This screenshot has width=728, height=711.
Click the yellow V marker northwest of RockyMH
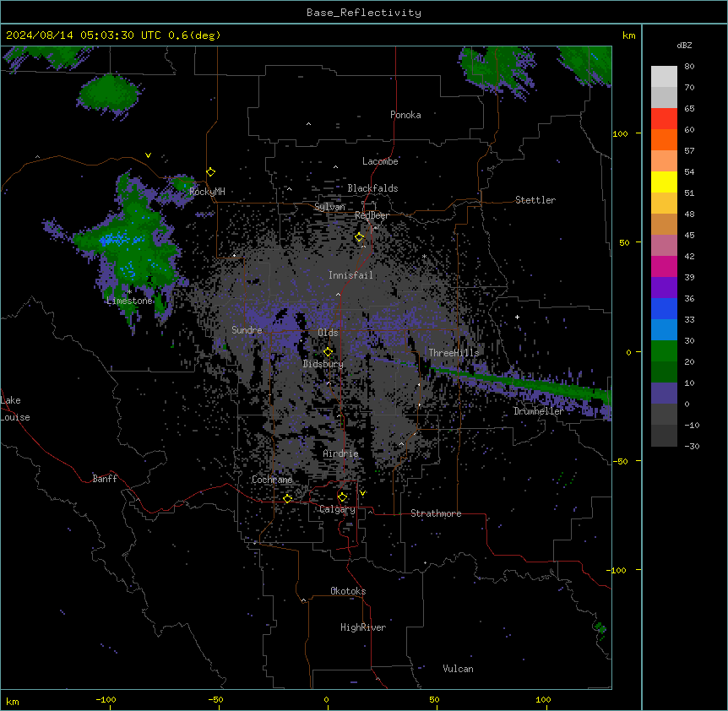(148, 155)
